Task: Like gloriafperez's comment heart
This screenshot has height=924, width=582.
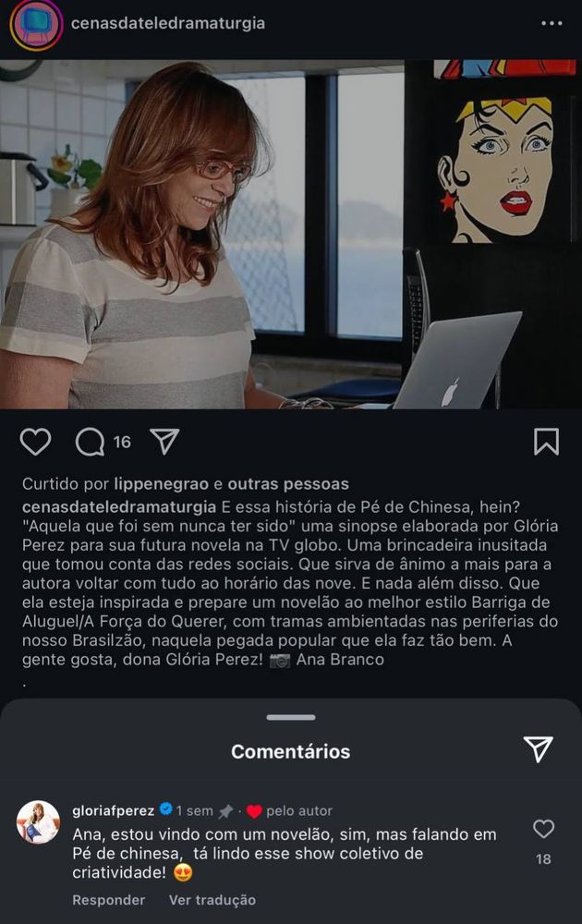Action: click(x=543, y=829)
